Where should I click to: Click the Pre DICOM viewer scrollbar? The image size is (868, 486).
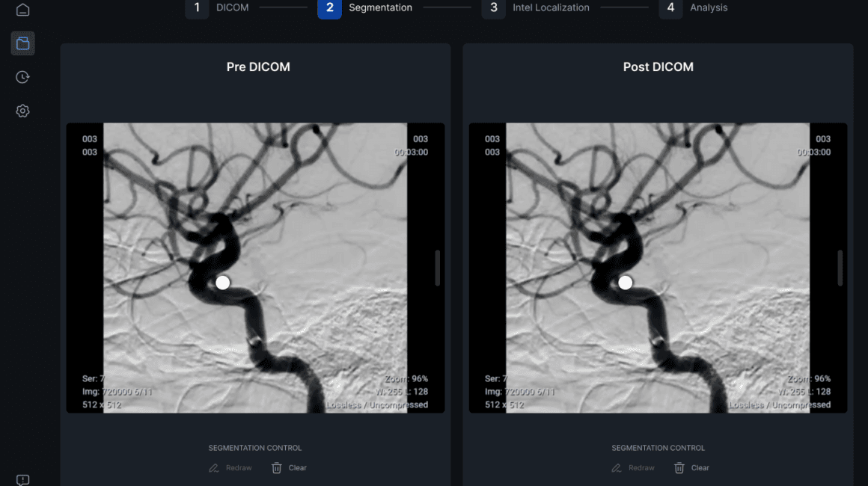(x=437, y=268)
